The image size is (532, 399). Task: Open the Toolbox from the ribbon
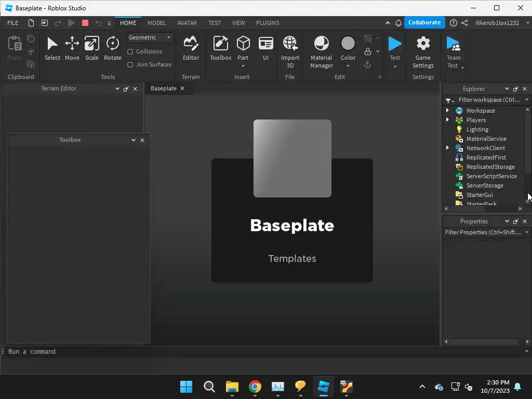(x=220, y=48)
